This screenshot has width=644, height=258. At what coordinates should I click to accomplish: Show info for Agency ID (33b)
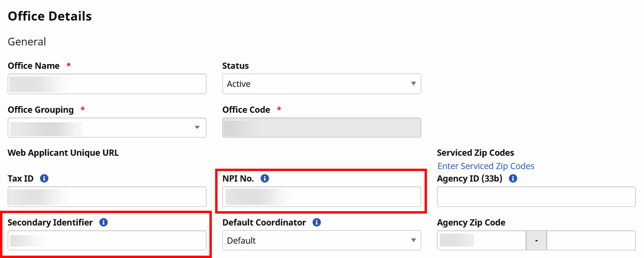coord(513,178)
